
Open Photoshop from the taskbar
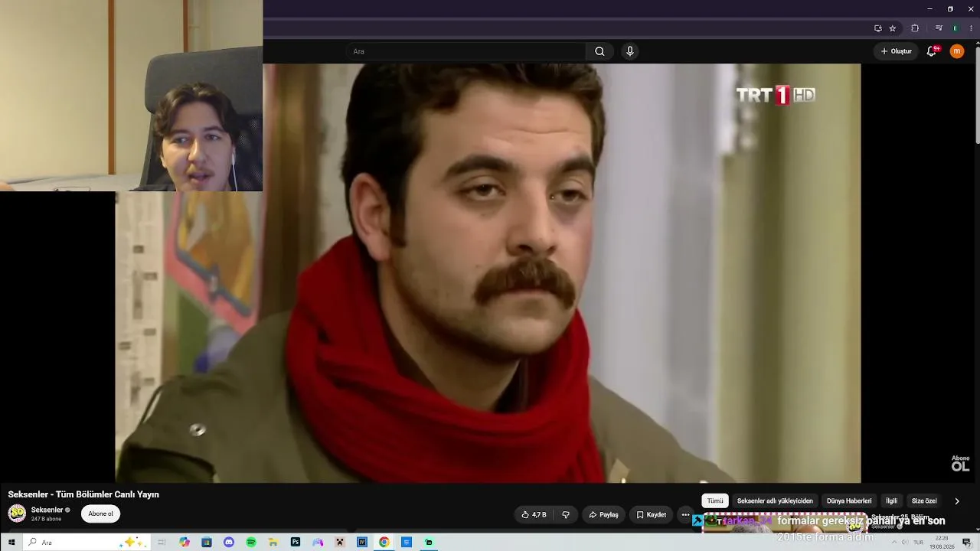click(296, 543)
